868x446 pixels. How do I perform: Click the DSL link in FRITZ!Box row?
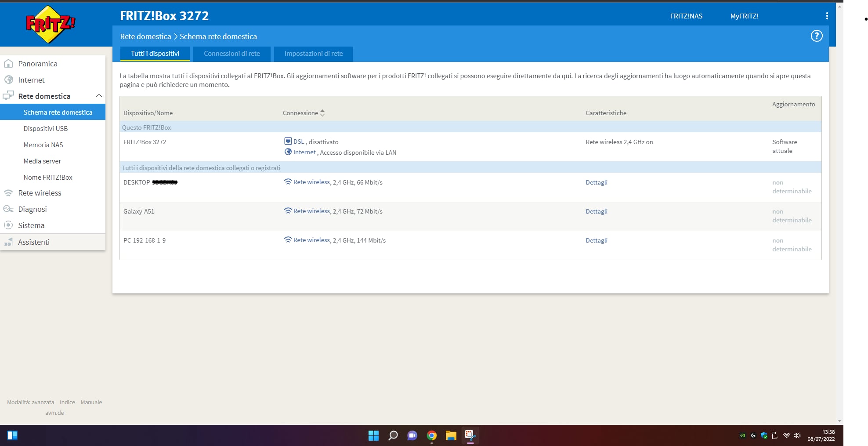click(x=299, y=141)
